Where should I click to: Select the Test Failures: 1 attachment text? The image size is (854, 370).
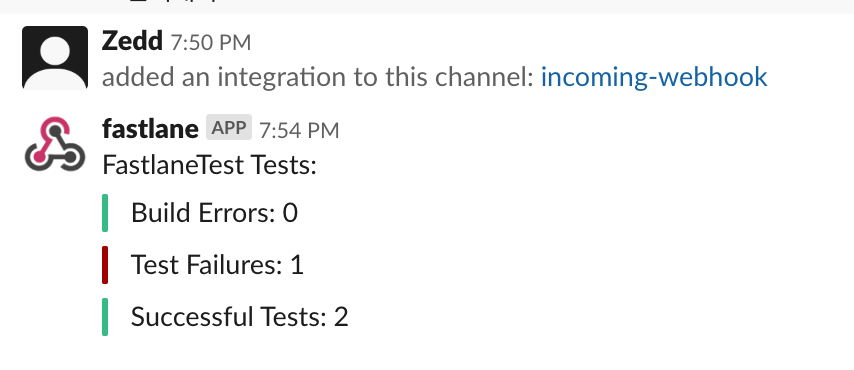tap(217, 265)
